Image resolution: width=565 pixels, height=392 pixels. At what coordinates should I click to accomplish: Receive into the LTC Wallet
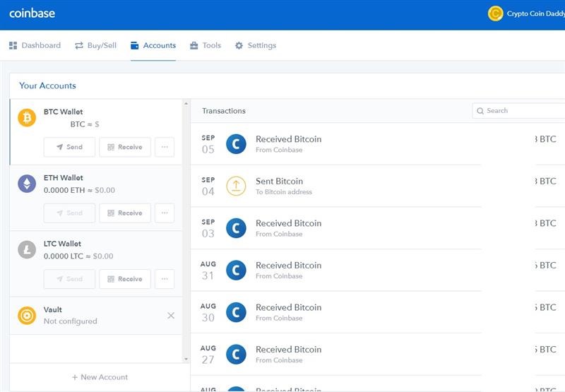125,279
